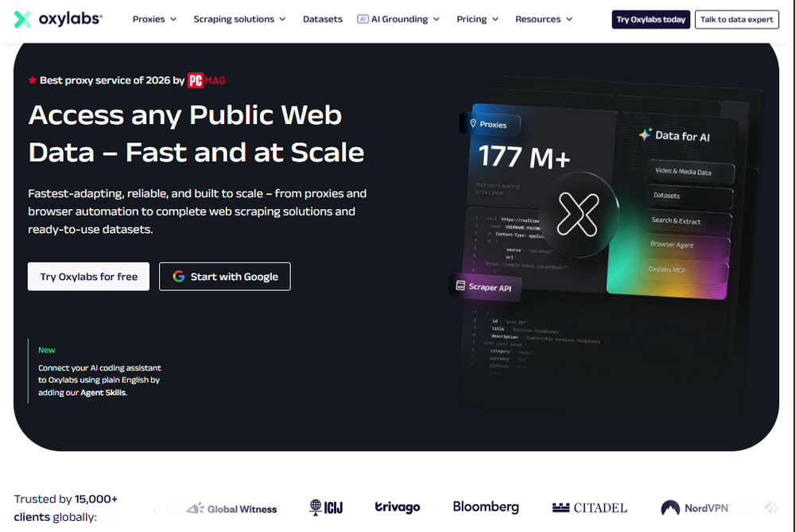Click the green New label

[x=47, y=350]
